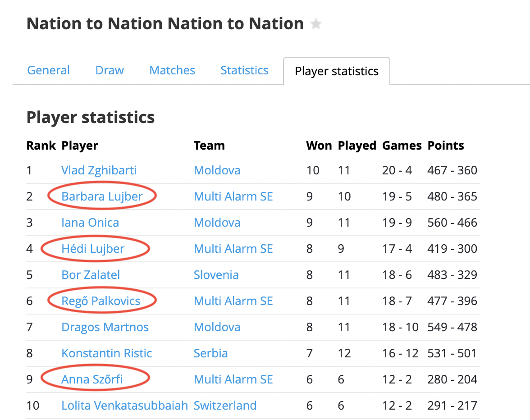Screen dimensions: 530x420
Task: Open the Slovenia team page
Action: click(x=216, y=275)
